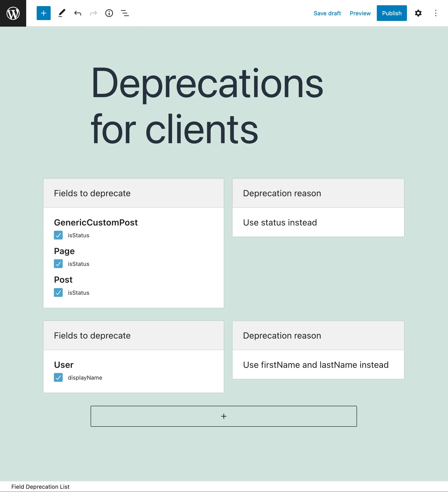
Task: Click the WordPress logo icon
Action: click(13, 13)
